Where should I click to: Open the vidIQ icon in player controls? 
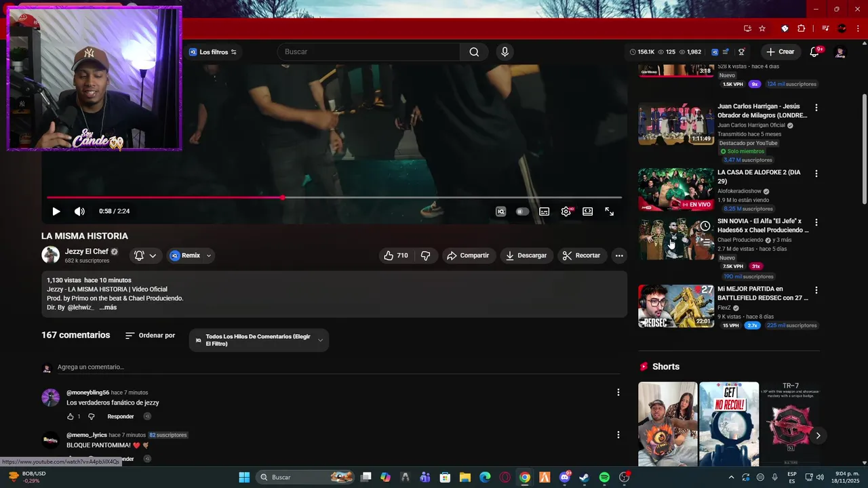click(500, 211)
